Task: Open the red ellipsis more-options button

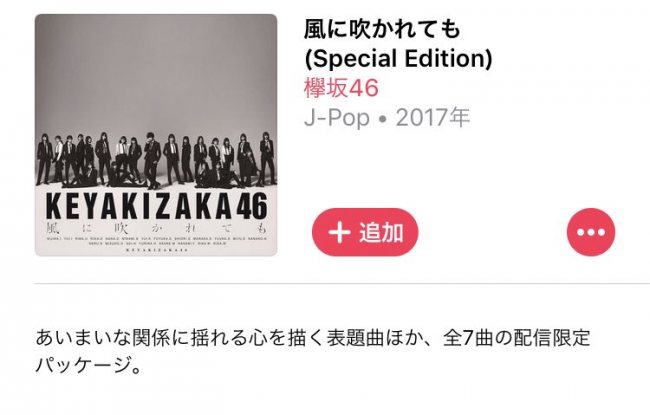Action: point(591,232)
